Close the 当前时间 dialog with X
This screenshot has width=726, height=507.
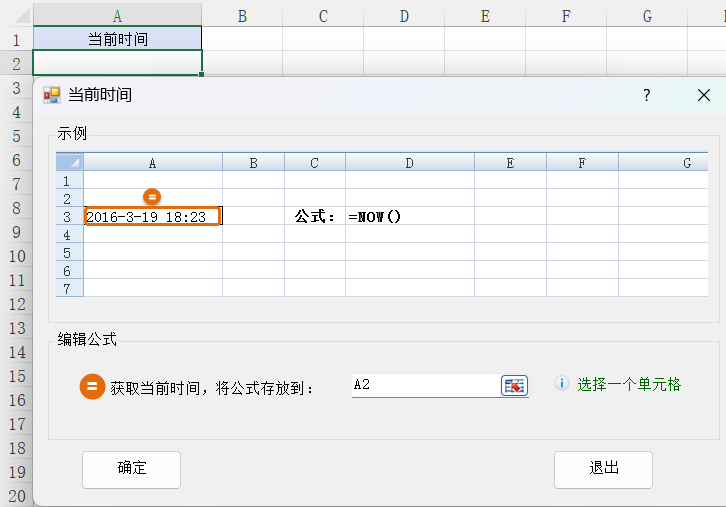tap(703, 95)
